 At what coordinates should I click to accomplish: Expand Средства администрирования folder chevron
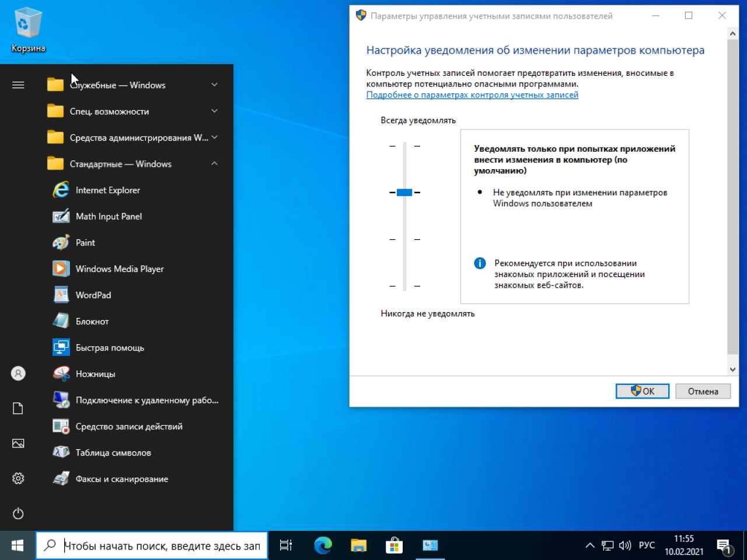click(214, 137)
